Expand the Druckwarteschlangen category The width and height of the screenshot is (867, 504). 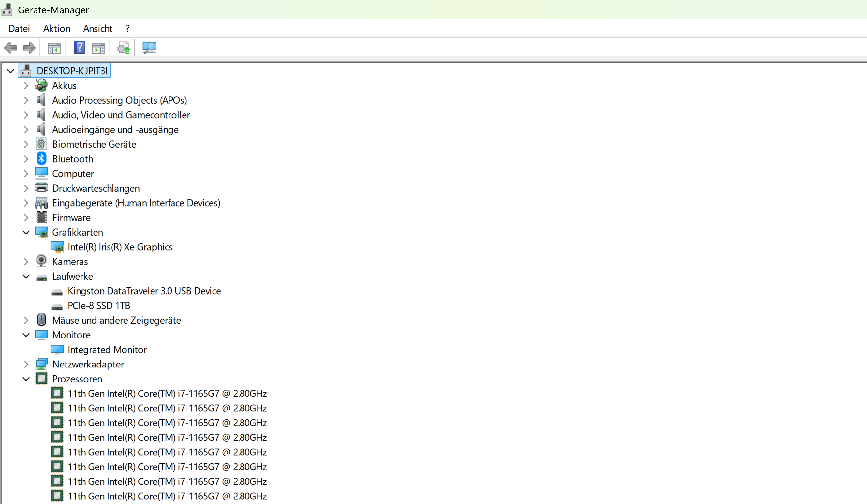tap(26, 188)
